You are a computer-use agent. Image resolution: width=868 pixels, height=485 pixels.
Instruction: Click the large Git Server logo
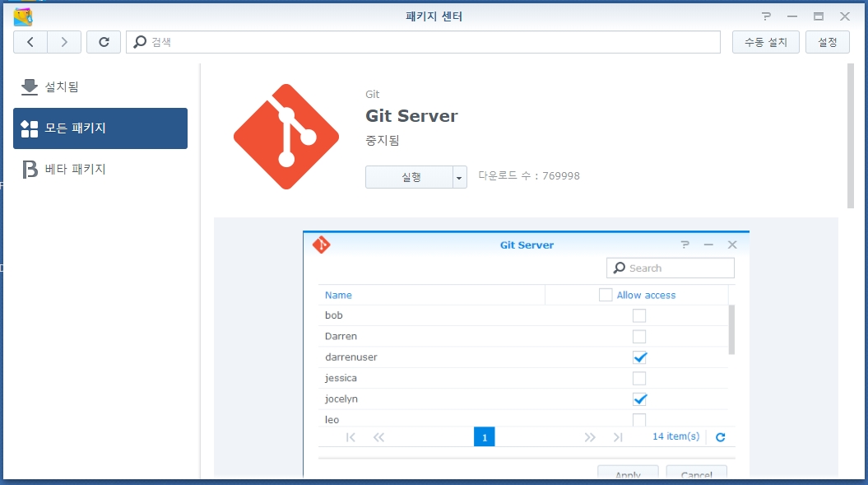tap(286, 137)
